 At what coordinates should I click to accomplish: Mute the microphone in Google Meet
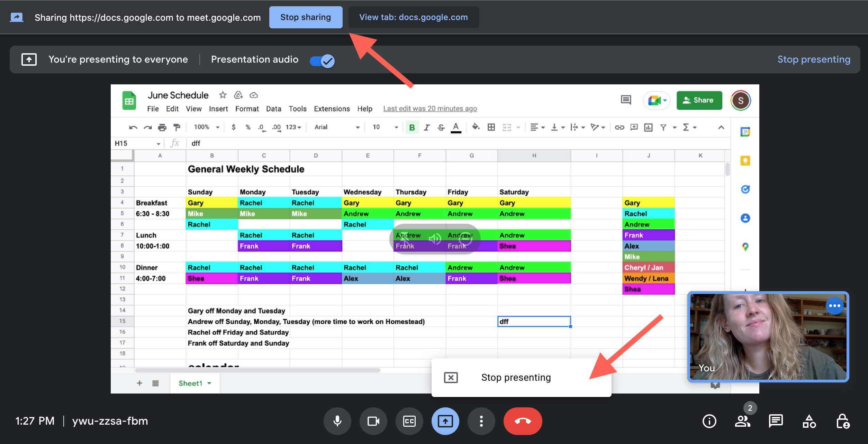(337, 421)
